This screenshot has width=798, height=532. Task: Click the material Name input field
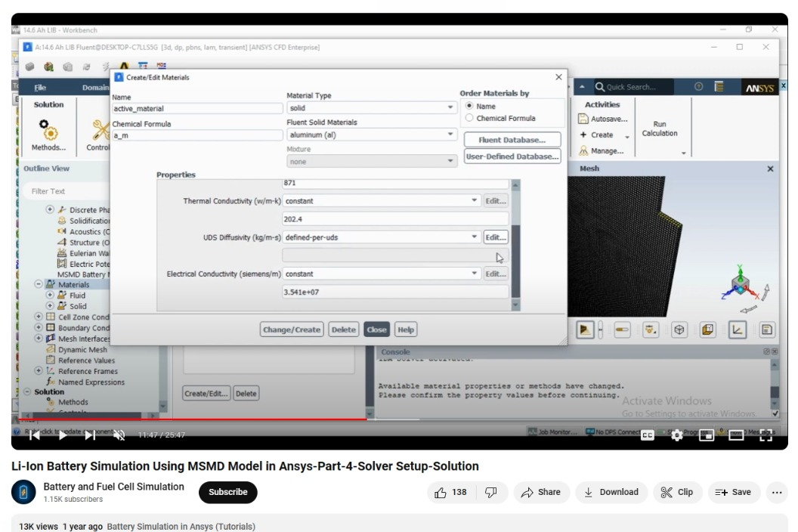[x=197, y=108]
